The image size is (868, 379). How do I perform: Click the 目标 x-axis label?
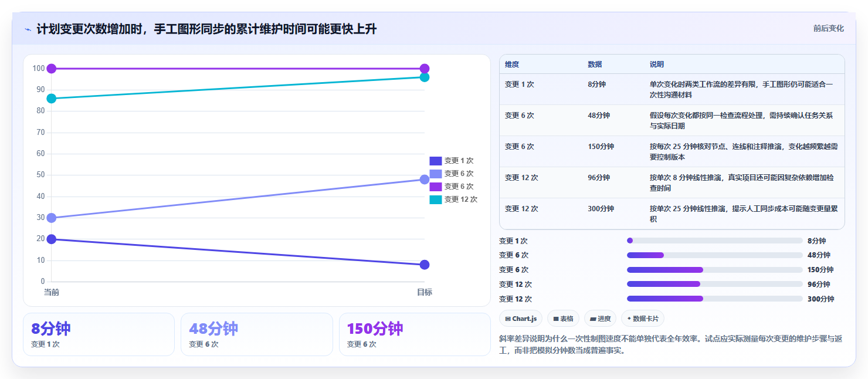pos(425,292)
